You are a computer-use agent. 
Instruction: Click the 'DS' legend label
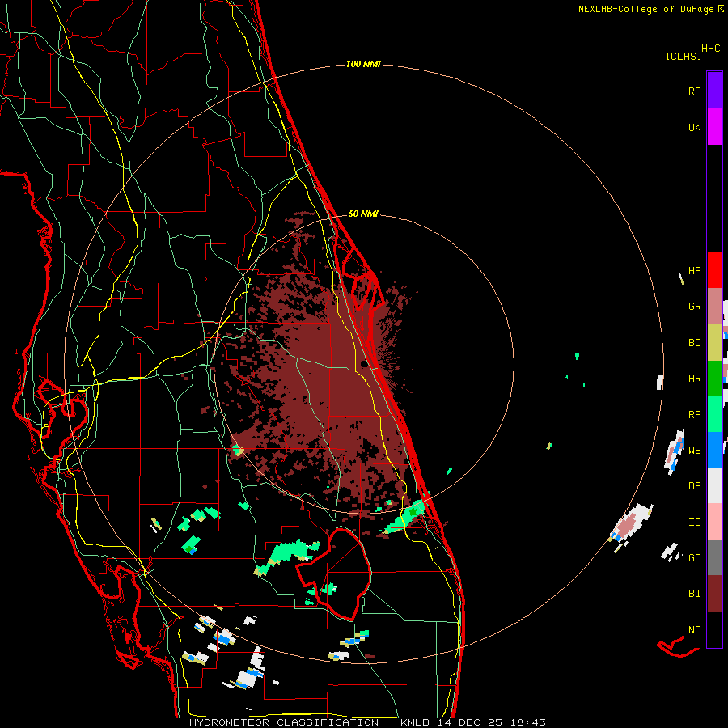694,486
